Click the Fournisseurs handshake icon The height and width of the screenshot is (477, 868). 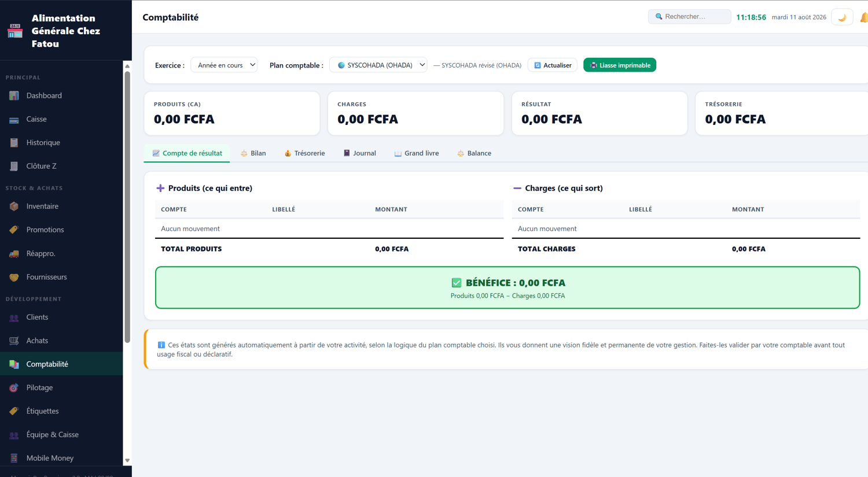[14, 277]
